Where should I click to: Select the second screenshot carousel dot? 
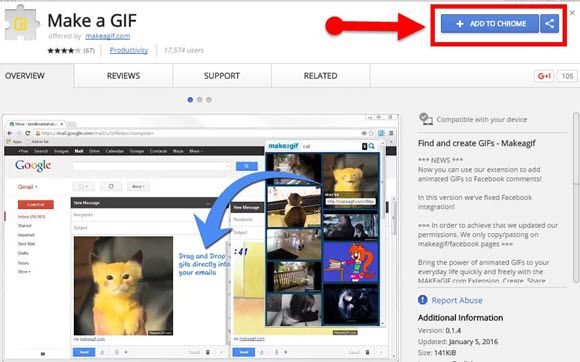[x=200, y=100]
